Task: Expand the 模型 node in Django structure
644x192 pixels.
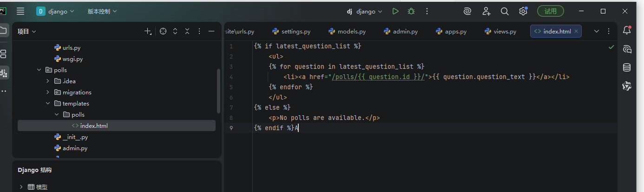Action: (x=21, y=187)
